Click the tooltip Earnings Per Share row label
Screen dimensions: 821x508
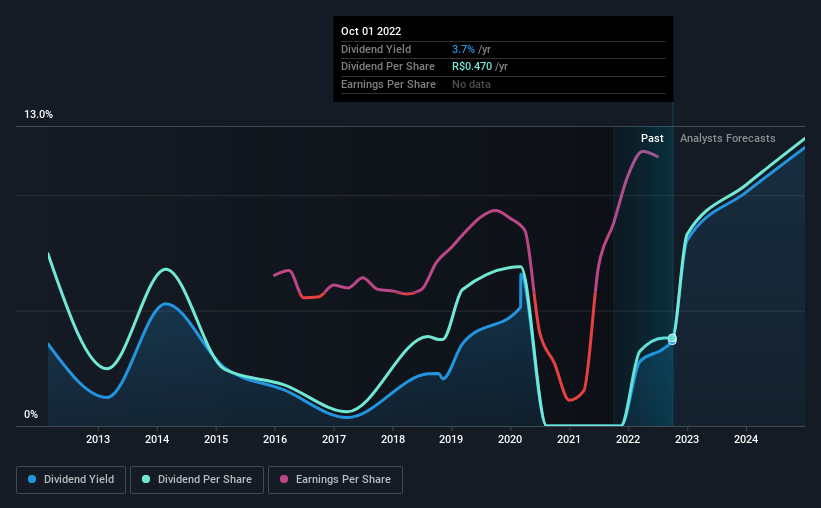pos(388,84)
